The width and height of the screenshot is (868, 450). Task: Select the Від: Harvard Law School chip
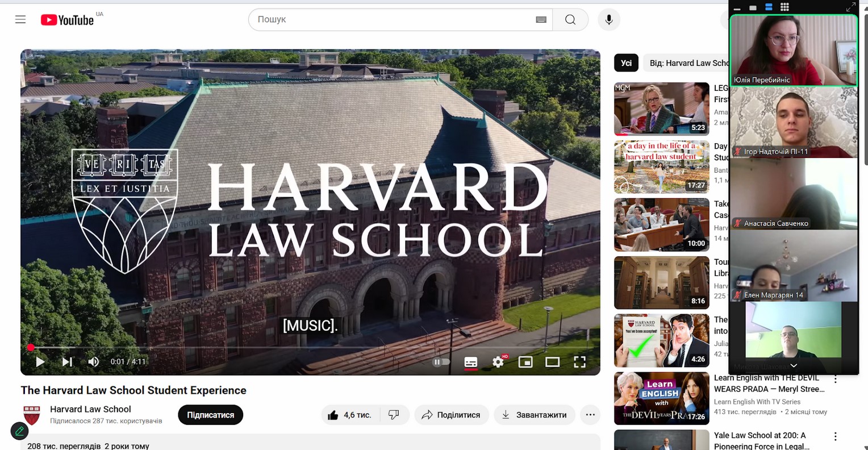pos(686,63)
